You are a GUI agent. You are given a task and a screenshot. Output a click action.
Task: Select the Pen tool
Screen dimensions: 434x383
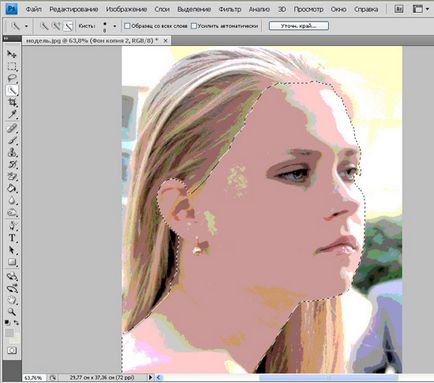pyautogui.click(x=12, y=226)
